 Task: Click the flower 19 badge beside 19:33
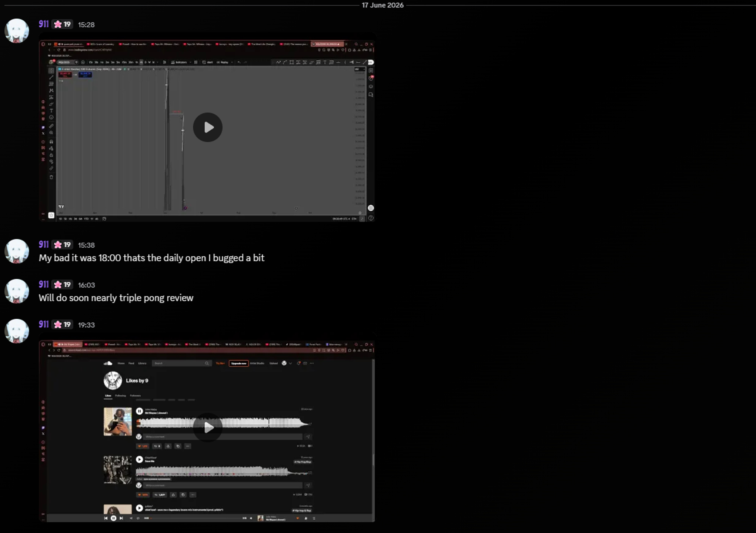tap(62, 325)
